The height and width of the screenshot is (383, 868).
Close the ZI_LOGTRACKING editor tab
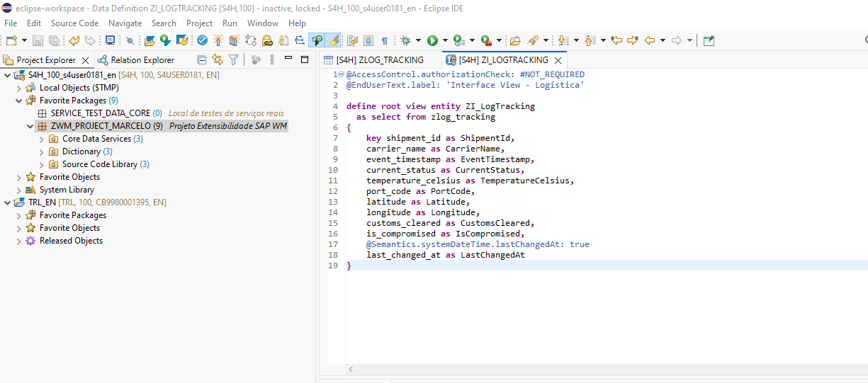click(x=558, y=60)
